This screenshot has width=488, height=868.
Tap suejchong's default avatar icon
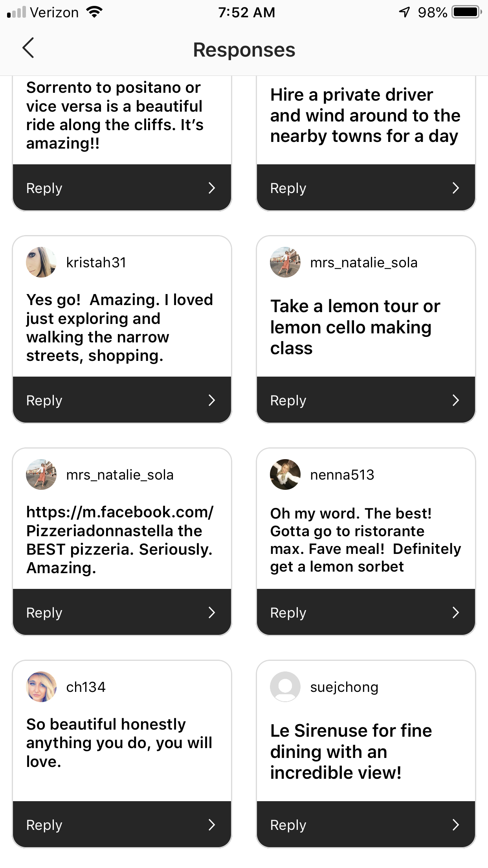click(285, 687)
